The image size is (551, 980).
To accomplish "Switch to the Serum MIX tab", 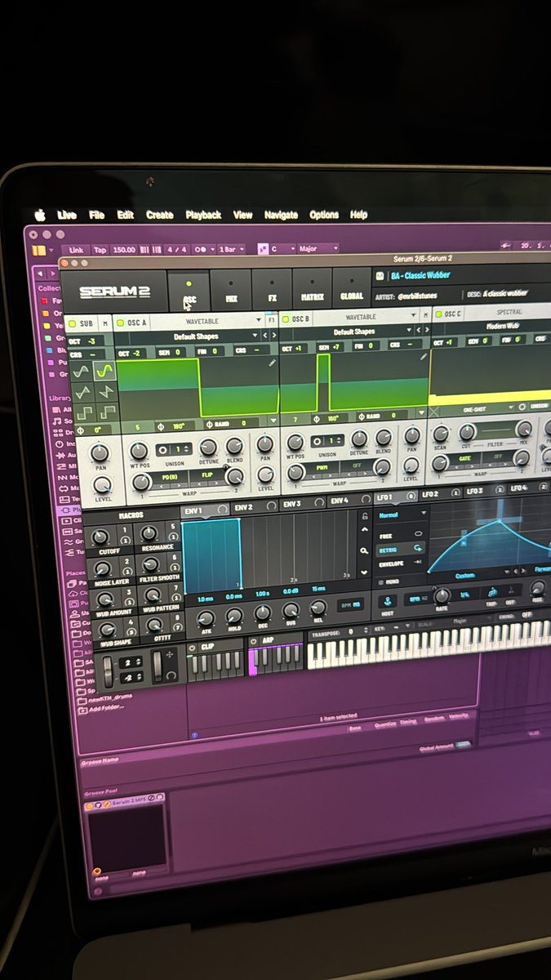I will (231, 291).
